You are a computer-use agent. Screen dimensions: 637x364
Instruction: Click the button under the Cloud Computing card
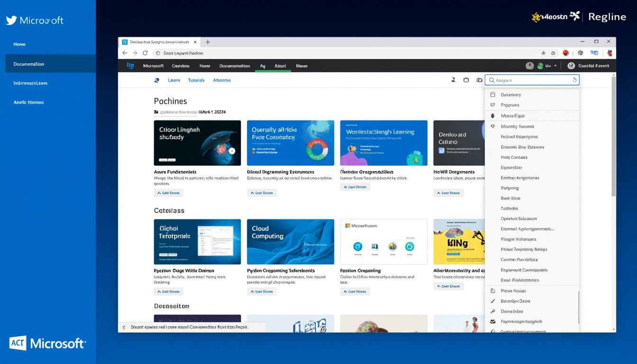point(262,291)
